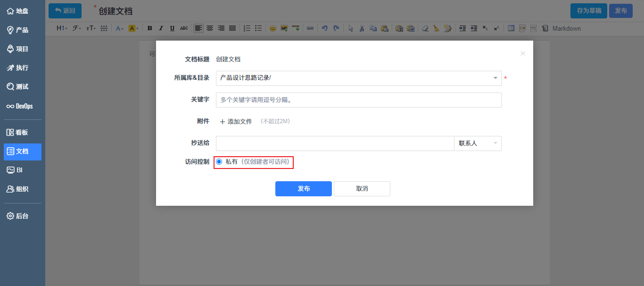Open the insert table tool
This screenshot has width=644, height=286.
(511, 28)
